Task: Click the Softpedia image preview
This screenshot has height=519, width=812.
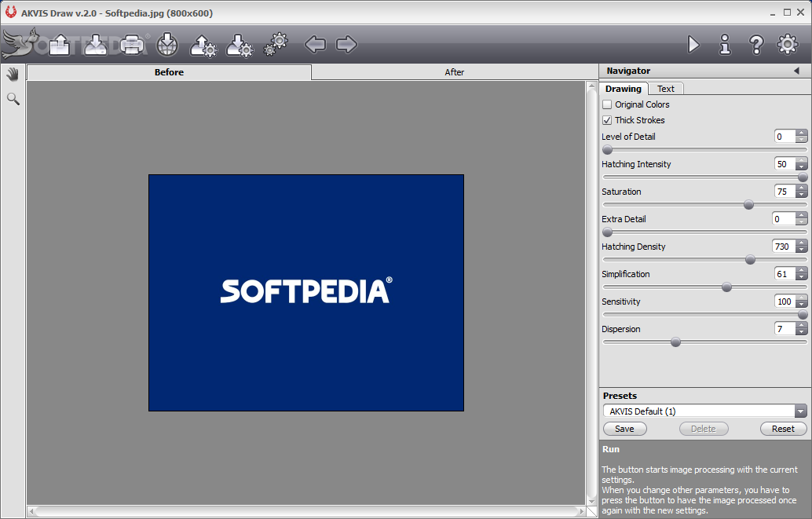Action: tap(306, 293)
